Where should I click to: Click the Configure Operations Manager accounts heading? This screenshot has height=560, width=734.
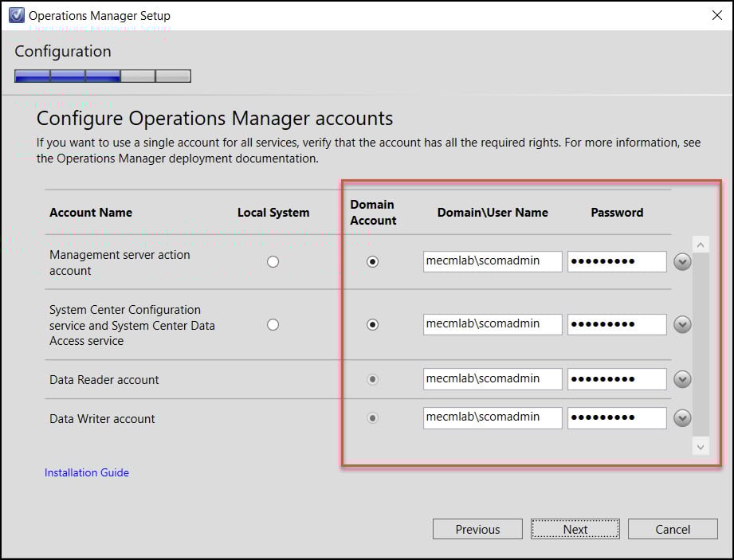(x=215, y=119)
